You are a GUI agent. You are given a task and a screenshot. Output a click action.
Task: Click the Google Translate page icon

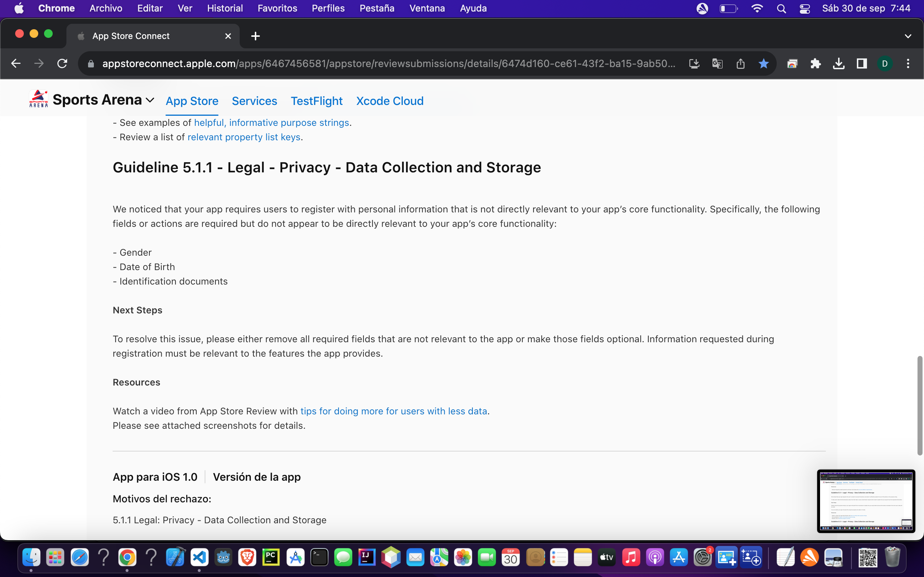[x=717, y=63]
